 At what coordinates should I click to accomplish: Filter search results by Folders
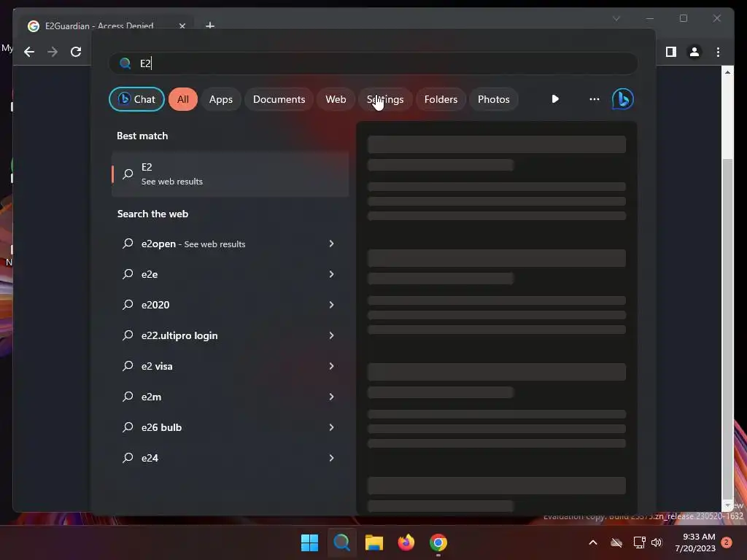(x=441, y=99)
